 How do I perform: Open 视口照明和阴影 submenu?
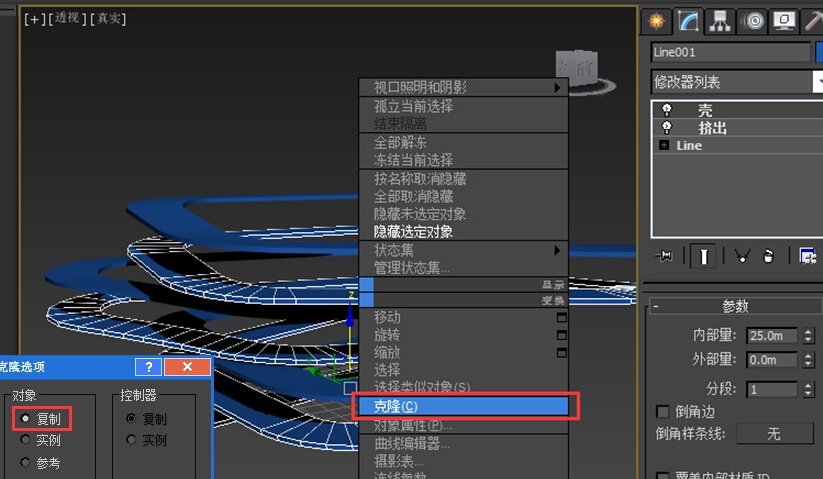(463, 87)
